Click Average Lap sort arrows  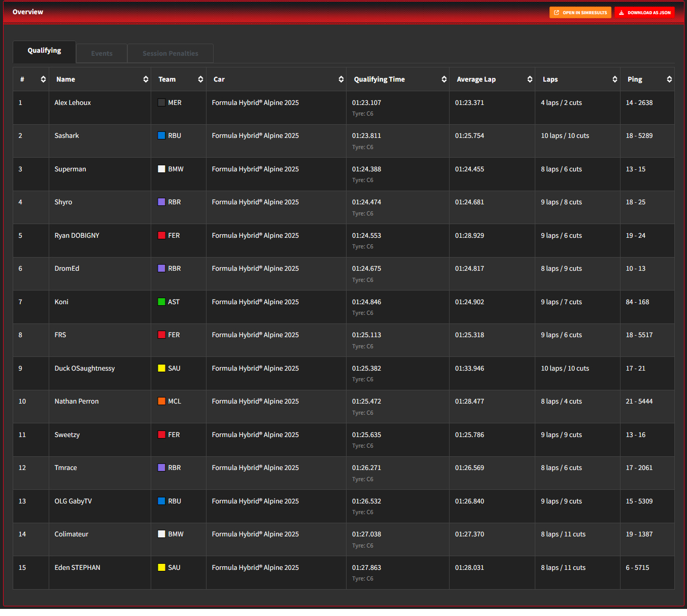[530, 80]
